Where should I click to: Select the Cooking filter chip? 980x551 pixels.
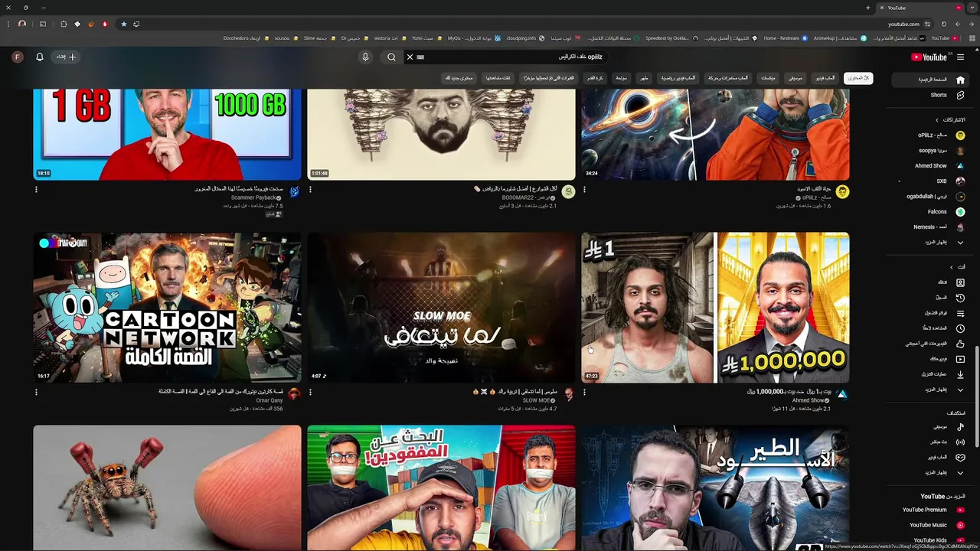pos(644,78)
